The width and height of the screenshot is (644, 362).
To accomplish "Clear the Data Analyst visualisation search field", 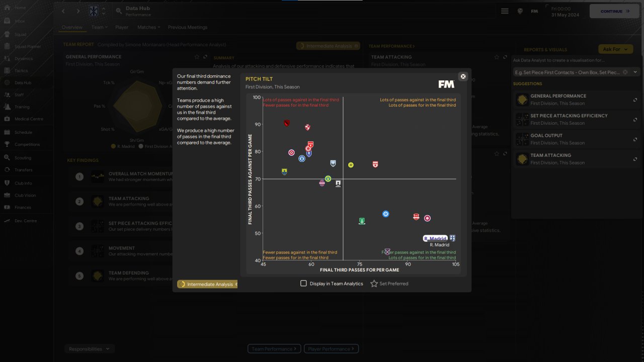I will (625, 72).
